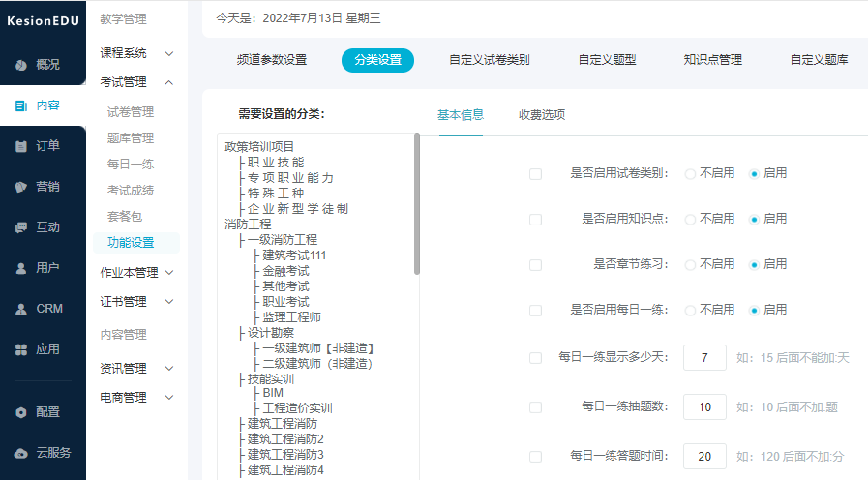868x480 pixels.
Task: Click the 云服务 cloud service icon
Action: [21, 453]
